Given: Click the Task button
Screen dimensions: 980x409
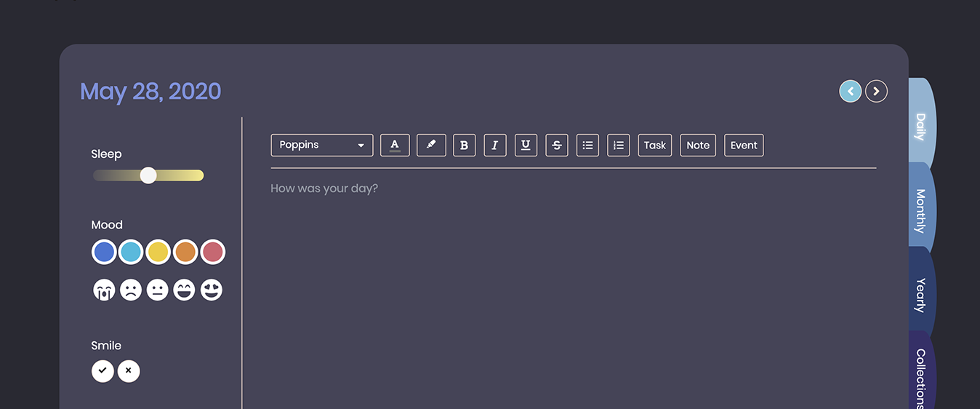Looking at the screenshot, I should pos(655,145).
